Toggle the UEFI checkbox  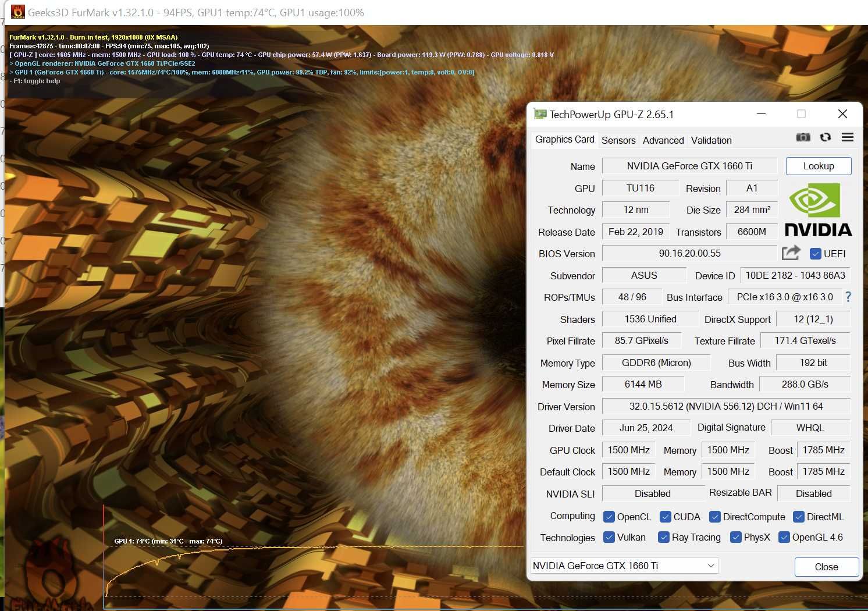point(815,254)
